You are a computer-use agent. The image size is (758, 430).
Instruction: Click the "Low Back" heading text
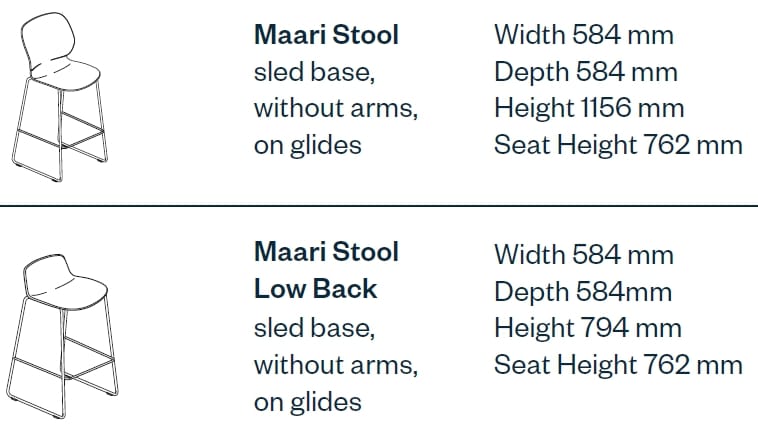click(315, 288)
